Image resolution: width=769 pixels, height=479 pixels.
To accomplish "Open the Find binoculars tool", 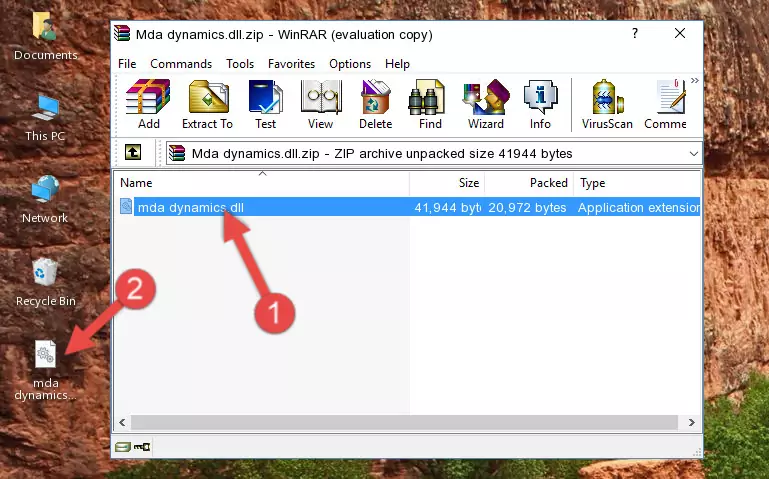I will pos(430,104).
